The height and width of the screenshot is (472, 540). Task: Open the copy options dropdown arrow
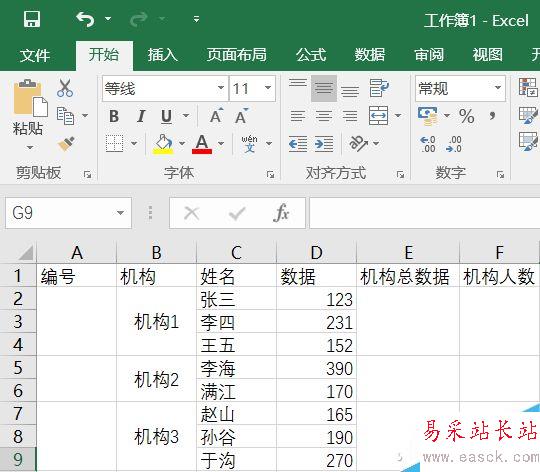tap(84, 116)
